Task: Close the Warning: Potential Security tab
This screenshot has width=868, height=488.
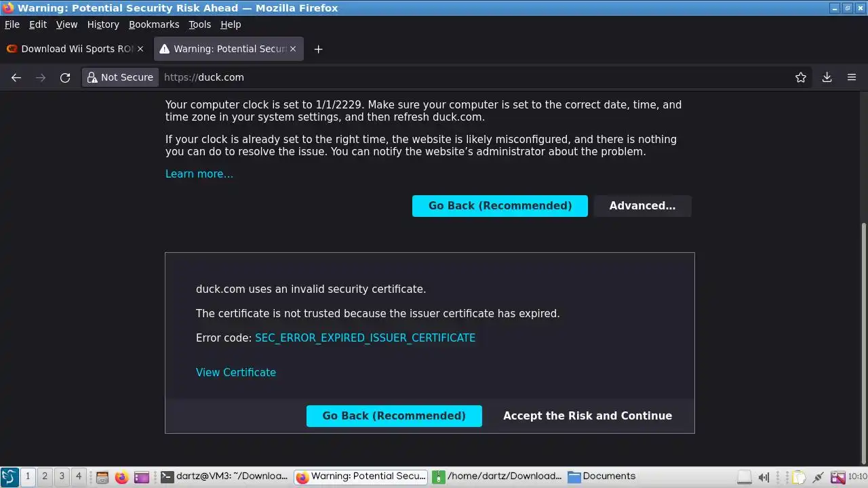Action: [293, 49]
